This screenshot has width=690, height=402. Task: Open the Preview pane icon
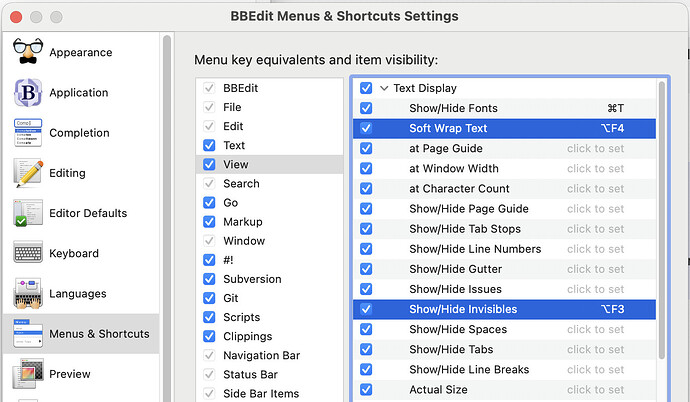coord(28,374)
